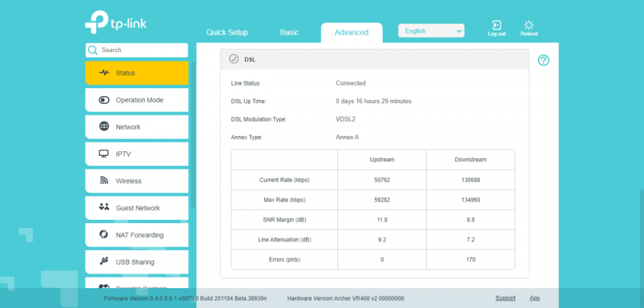Click the Status pulse icon

tap(104, 73)
